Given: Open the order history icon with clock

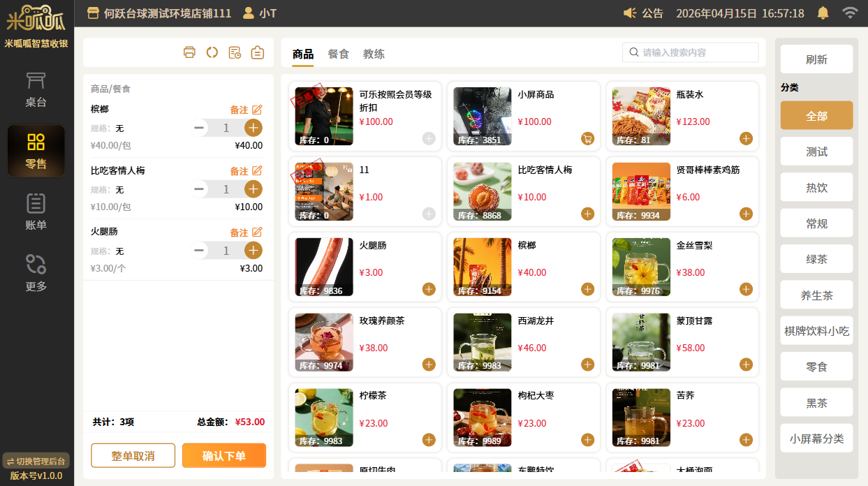Looking at the screenshot, I should 235,52.
